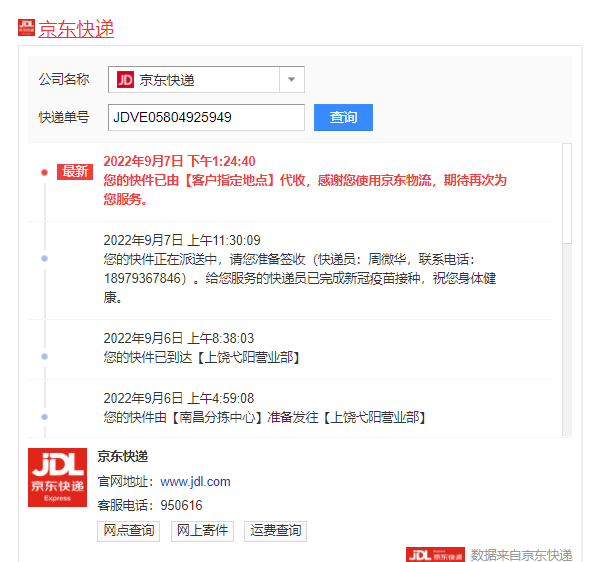Screen dimensions: 602x562
Task: Click the small JDL logo beside the title
Action: tap(26, 28)
